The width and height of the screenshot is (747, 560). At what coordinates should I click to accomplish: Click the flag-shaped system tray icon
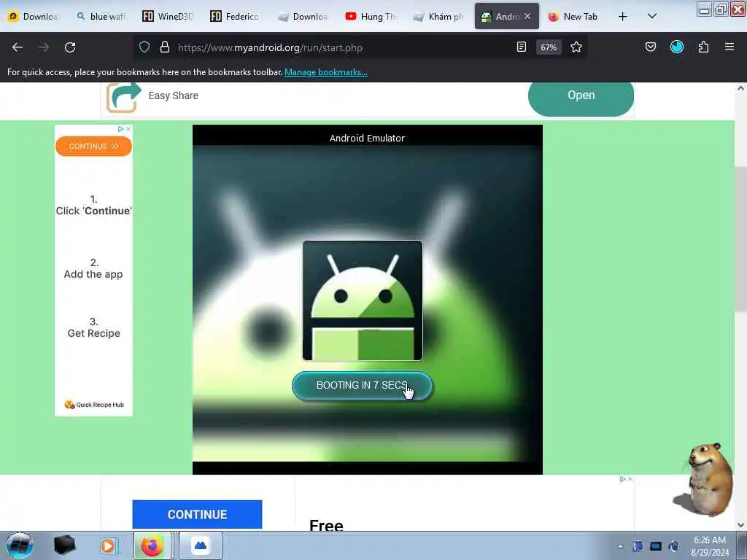(638, 546)
